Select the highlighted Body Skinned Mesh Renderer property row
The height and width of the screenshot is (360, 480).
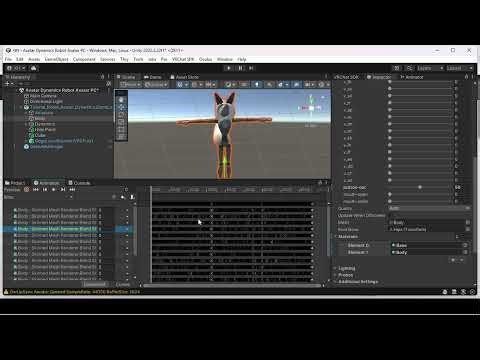tap(68, 229)
